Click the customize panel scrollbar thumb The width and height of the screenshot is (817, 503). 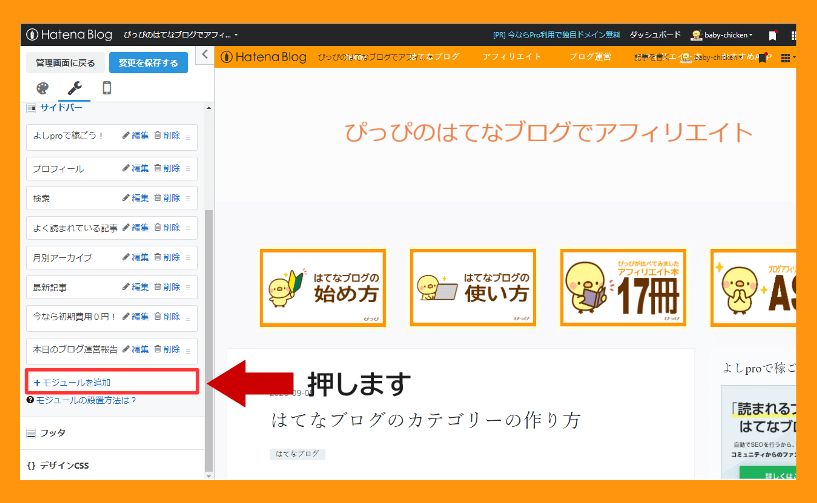[x=209, y=340]
